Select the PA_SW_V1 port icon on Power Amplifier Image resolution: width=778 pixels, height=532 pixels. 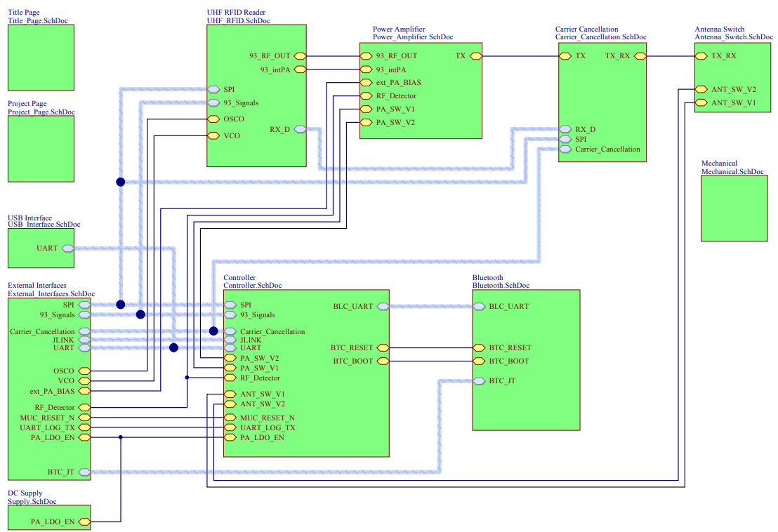tap(366, 109)
